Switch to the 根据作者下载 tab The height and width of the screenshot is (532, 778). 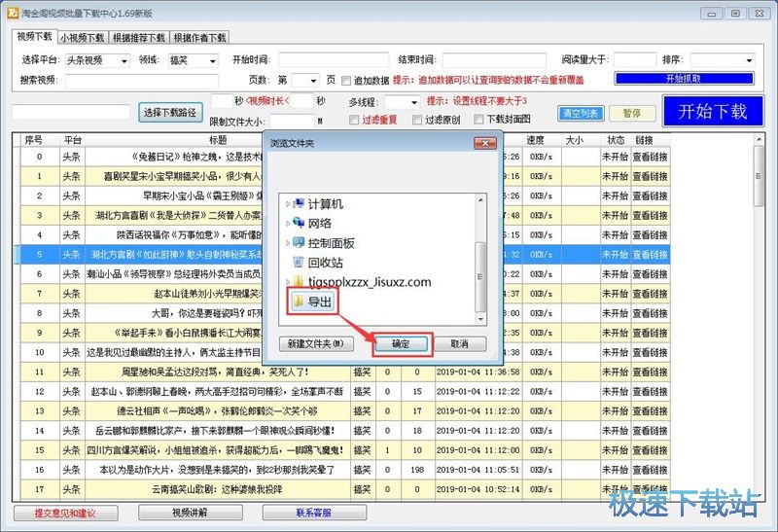pyautogui.click(x=199, y=37)
